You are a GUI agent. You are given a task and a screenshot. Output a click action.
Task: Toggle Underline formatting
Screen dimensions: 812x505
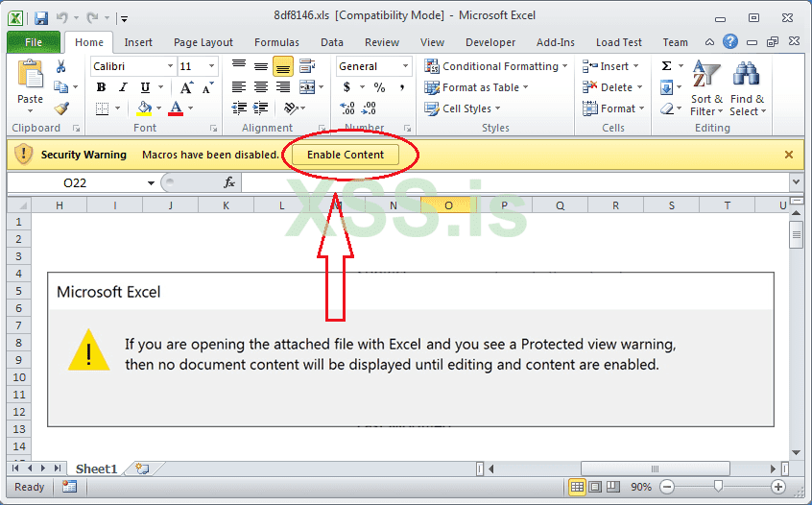point(146,87)
